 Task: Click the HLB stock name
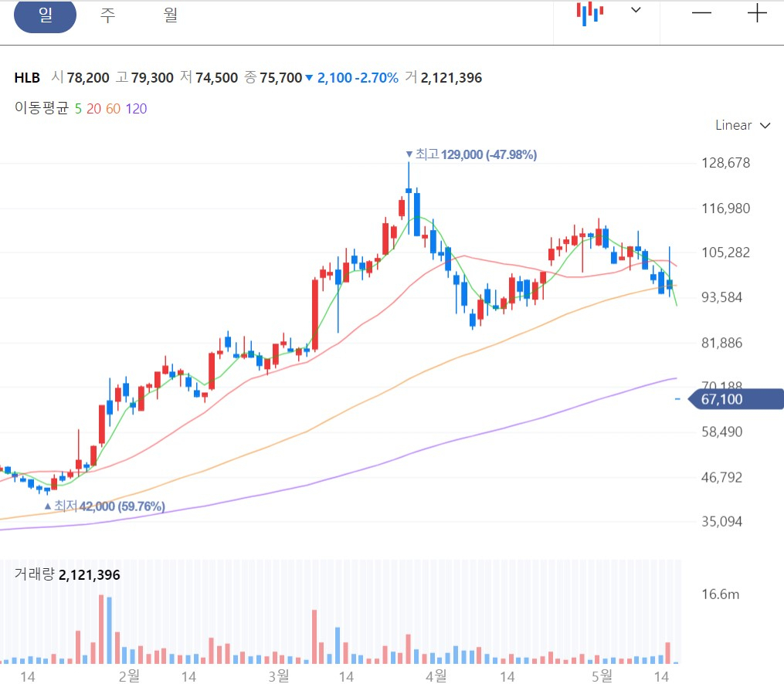pos(27,78)
